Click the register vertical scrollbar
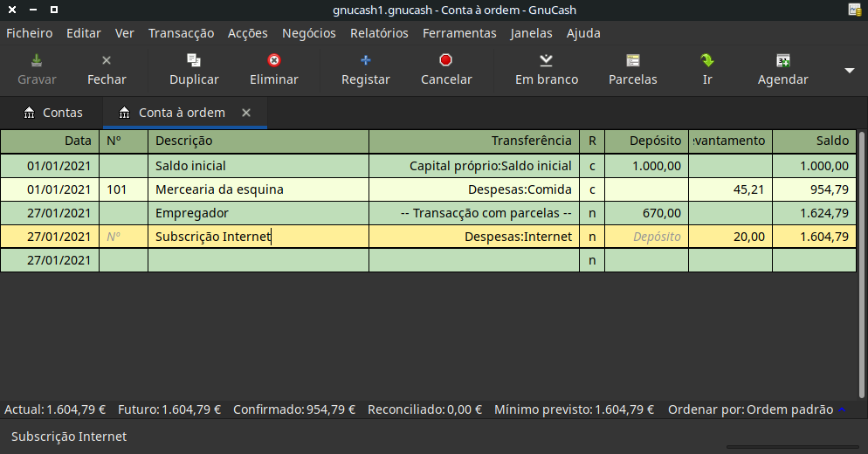868x454 pixels. click(861, 264)
